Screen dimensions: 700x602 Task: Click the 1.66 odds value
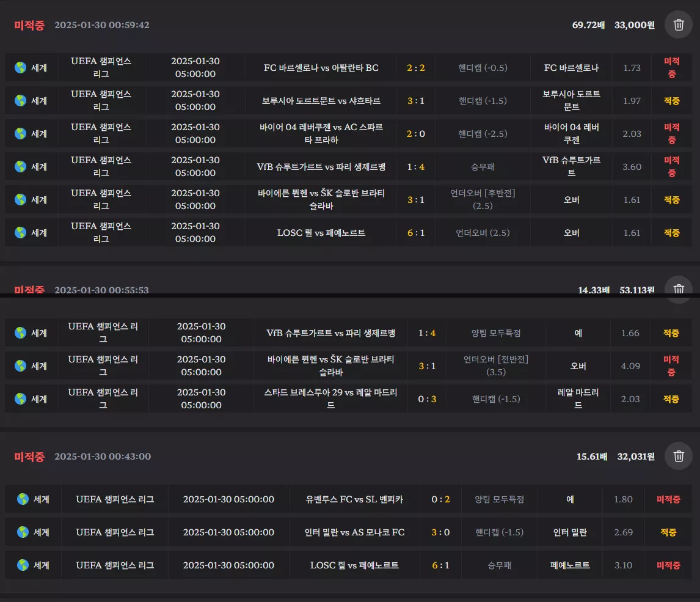click(630, 333)
